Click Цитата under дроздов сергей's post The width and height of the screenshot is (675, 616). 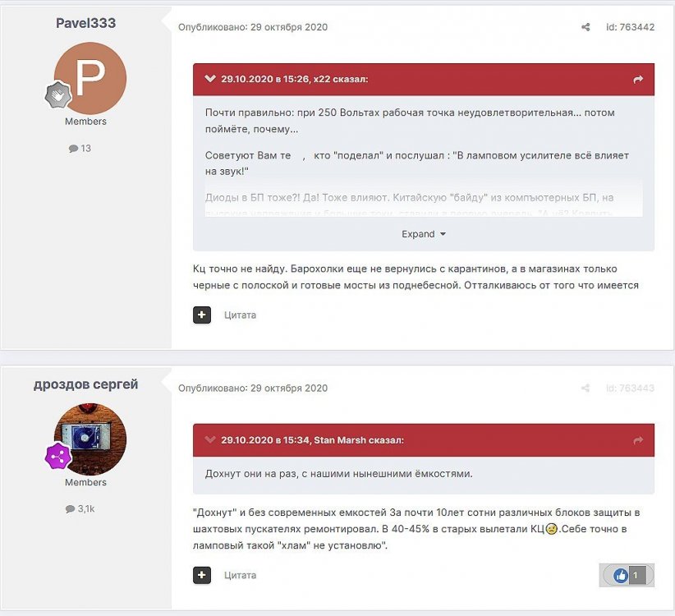pos(240,575)
